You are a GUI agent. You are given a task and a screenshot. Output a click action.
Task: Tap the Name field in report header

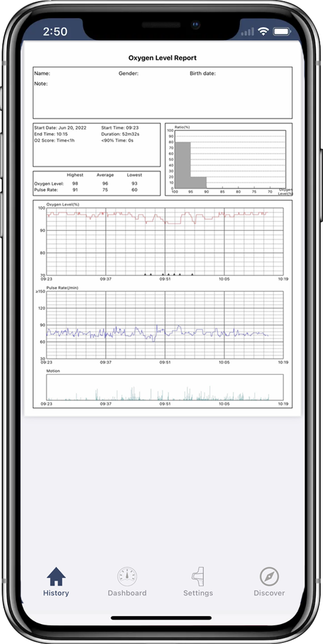click(x=42, y=73)
